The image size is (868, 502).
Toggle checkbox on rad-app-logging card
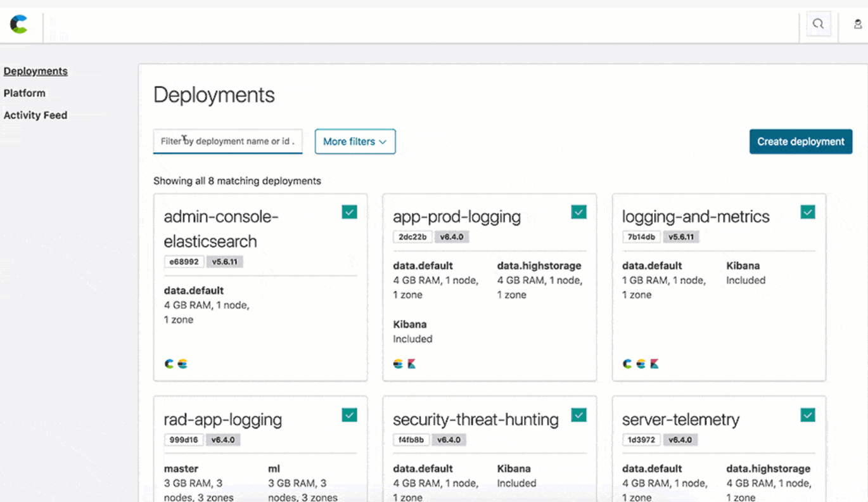pos(349,415)
